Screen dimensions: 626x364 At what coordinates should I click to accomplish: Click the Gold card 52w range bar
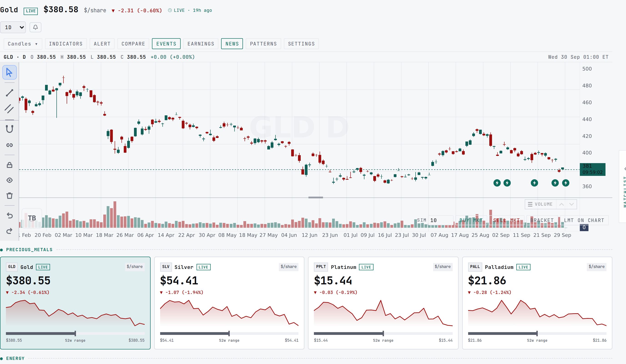pos(75,334)
